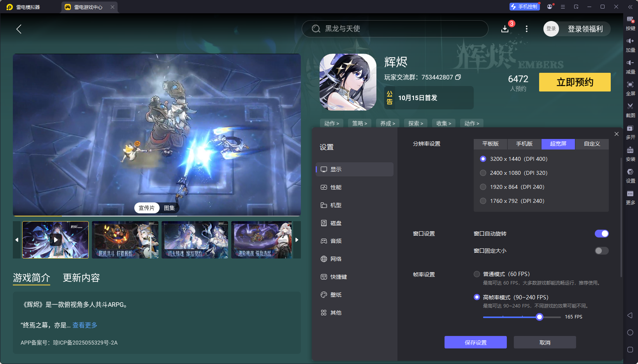Open 磁盘 settings section
This screenshot has width=638, height=364.
[x=355, y=223]
